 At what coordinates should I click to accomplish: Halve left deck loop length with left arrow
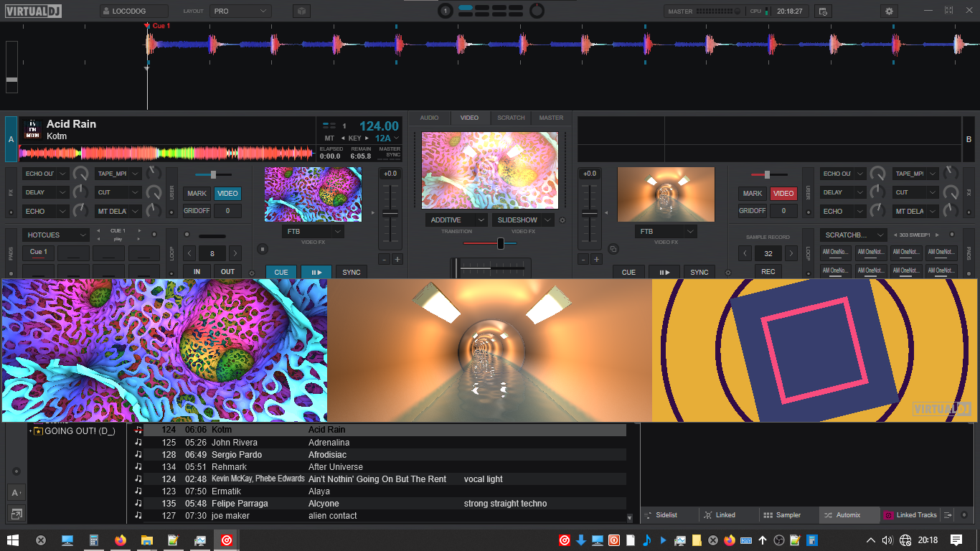[189, 253]
